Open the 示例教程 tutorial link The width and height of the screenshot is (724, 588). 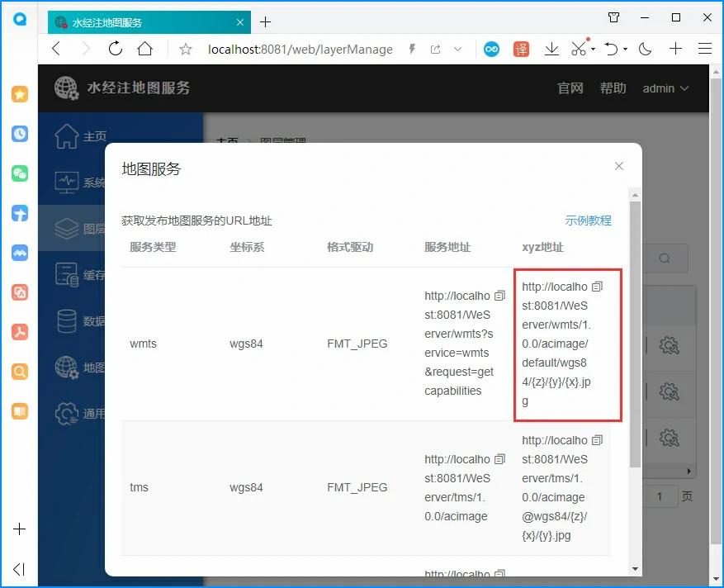[588, 220]
